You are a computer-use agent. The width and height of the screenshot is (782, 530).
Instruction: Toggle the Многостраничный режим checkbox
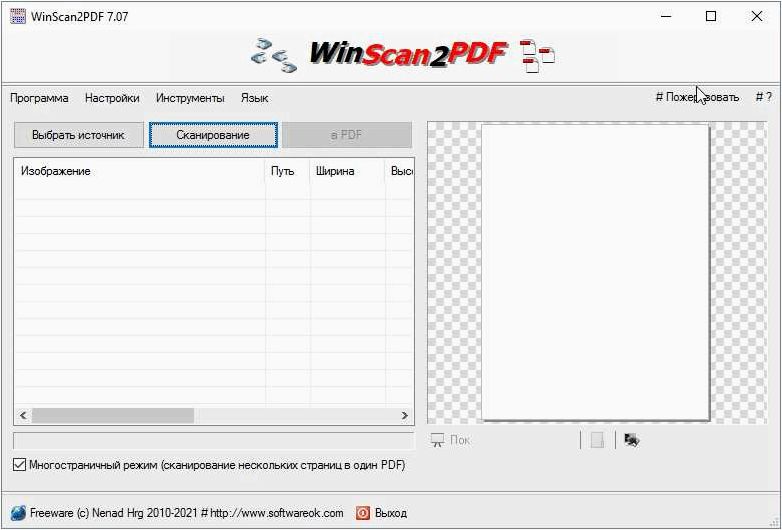coord(19,465)
